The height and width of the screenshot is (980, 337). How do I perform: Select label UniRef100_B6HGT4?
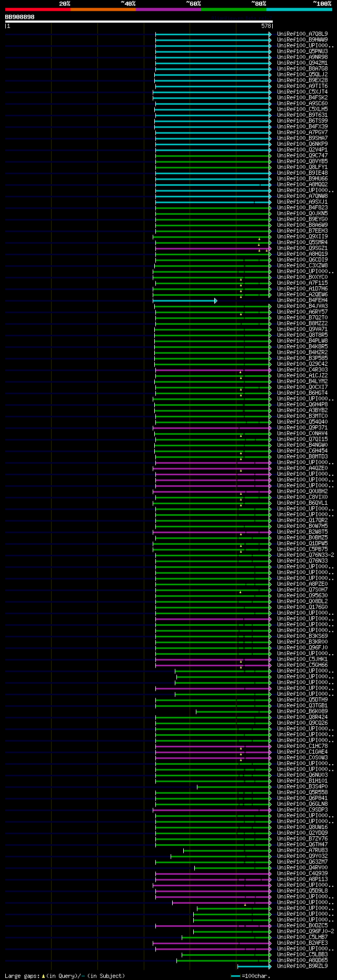(x=302, y=393)
